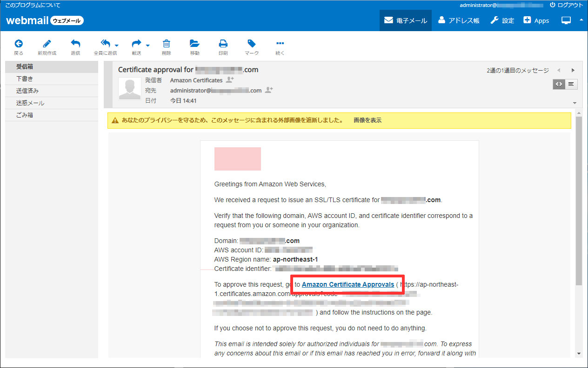This screenshot has height=368, width=588.
Task: Forward the message (転送)
Action: pos(136,47)
